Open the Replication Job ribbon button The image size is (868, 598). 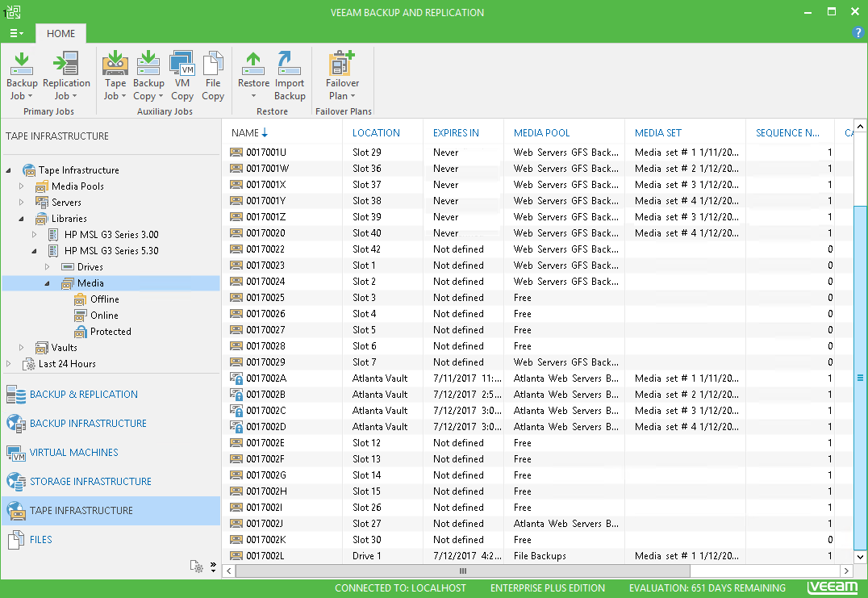66,77
